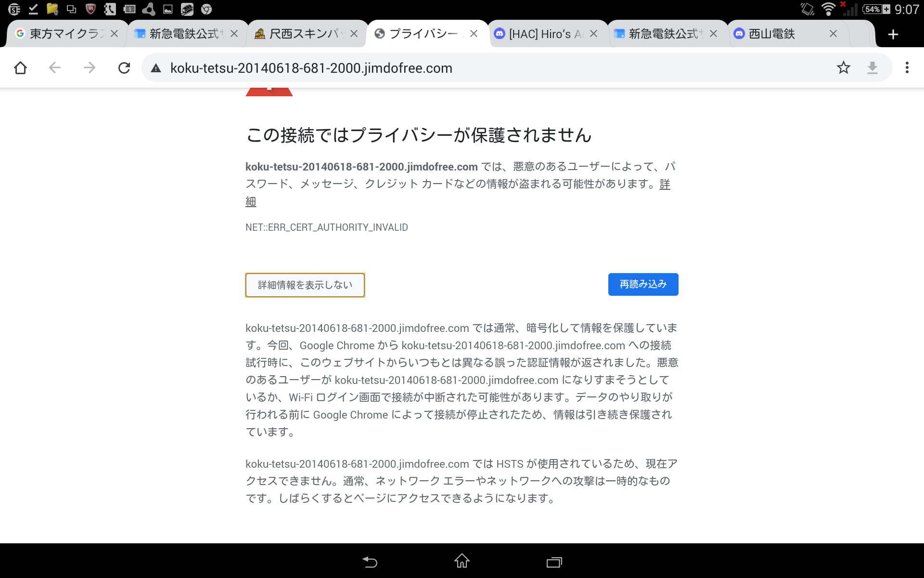Open Chrome's three-dot overflow menu
Image resolution: width=924 pixels, height=578 pixels.
907,68
